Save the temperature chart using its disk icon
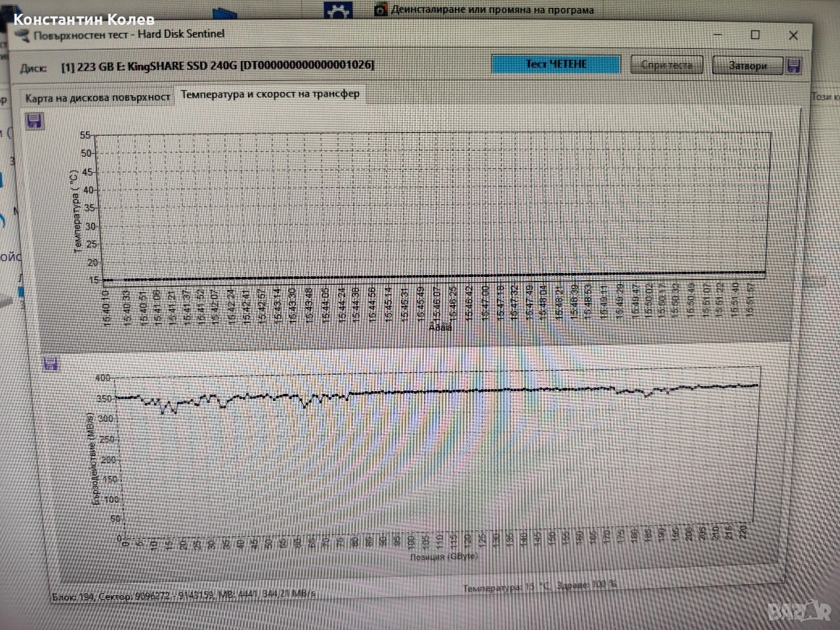The image size is (840, 630). 34,121
